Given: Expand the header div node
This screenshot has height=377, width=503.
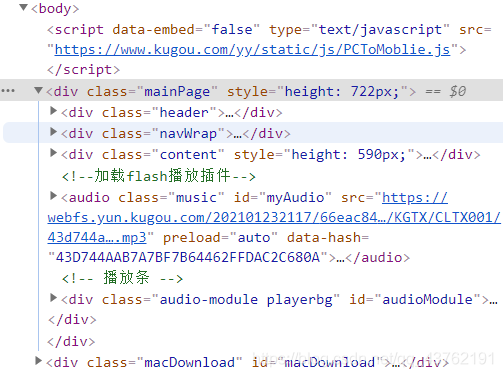Looking at the screenshot, I should [x=53, y=111].
